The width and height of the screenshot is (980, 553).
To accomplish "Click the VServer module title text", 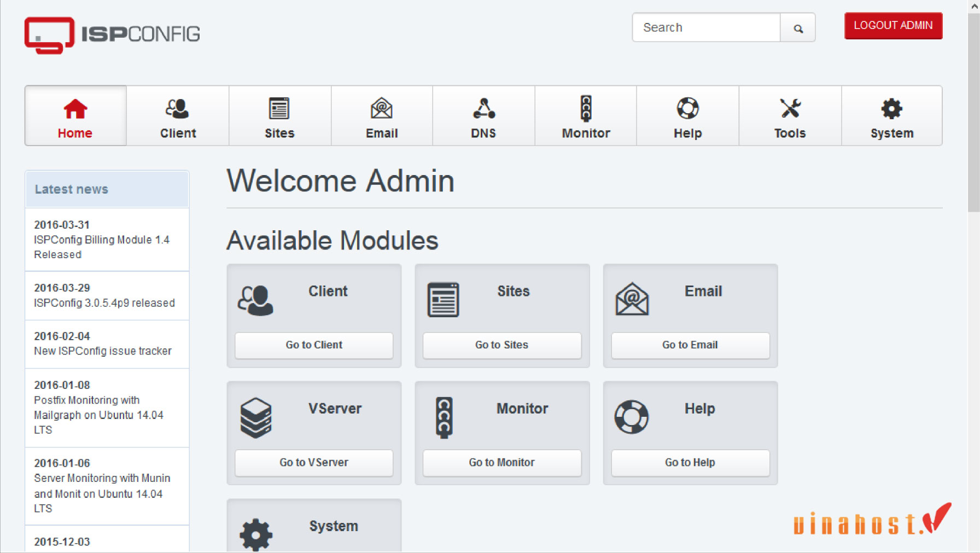I will tap(335, 409).
